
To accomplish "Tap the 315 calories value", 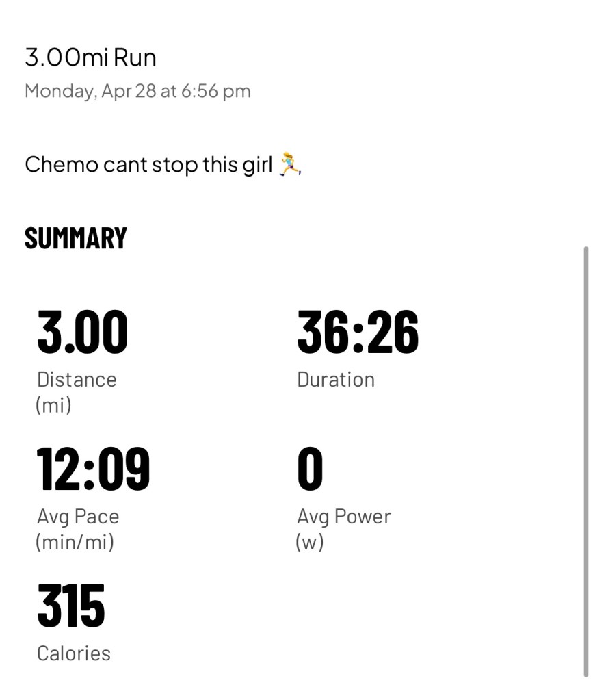I will tap(71, 606).
